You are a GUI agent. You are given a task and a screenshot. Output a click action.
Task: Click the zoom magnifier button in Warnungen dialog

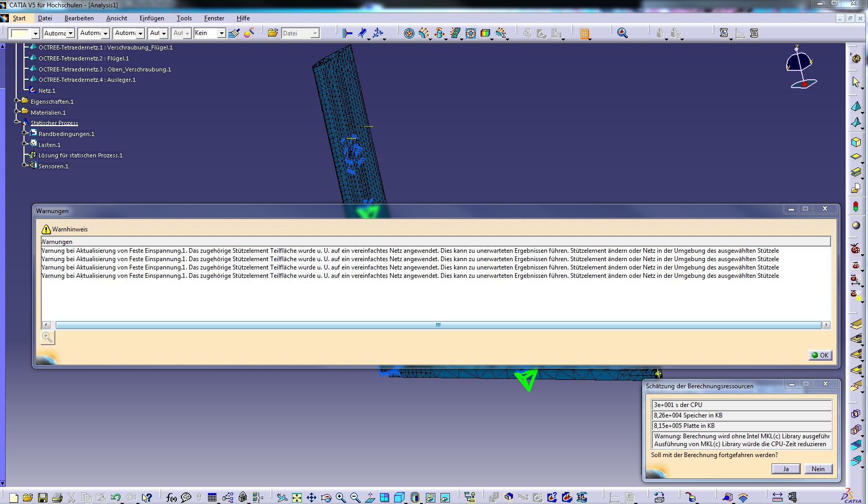pyautogui.click(x=47, y=338)
